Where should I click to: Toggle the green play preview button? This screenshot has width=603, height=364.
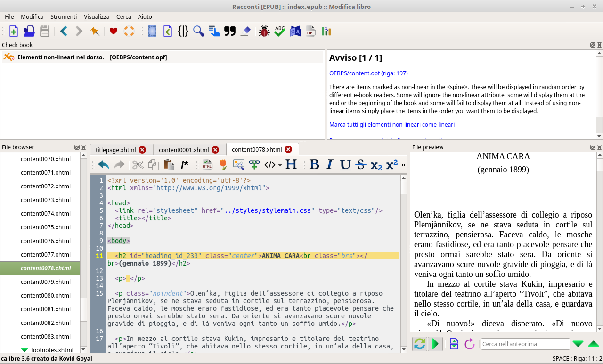436,344
